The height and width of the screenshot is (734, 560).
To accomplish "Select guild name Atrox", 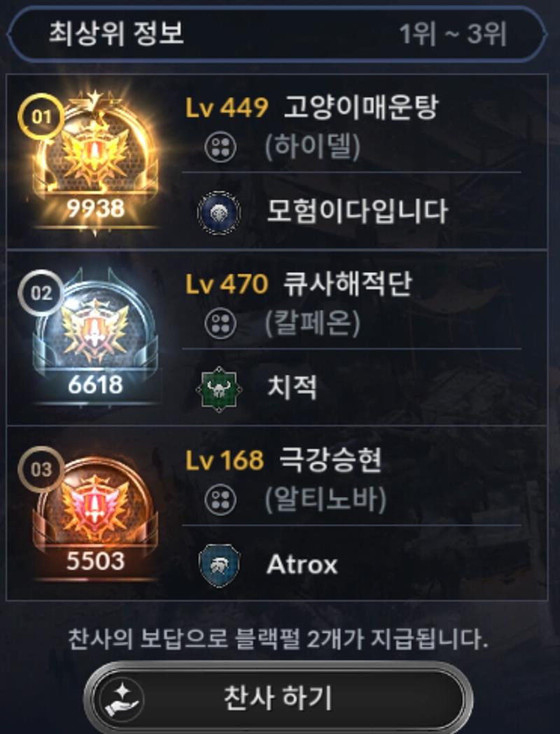I will [302, 565].
